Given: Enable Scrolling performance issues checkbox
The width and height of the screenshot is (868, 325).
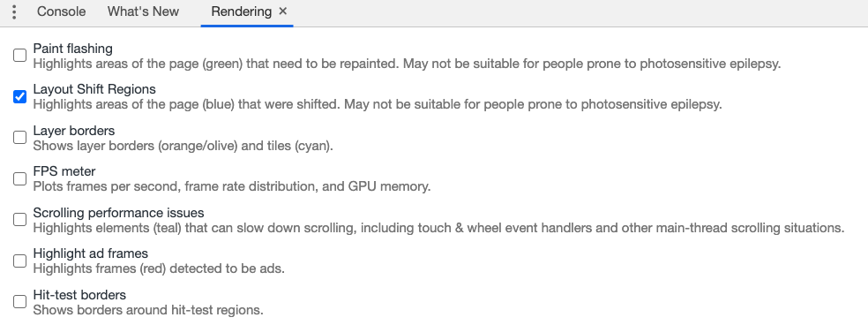Looking at the screenshot, I should pos(20,219).
